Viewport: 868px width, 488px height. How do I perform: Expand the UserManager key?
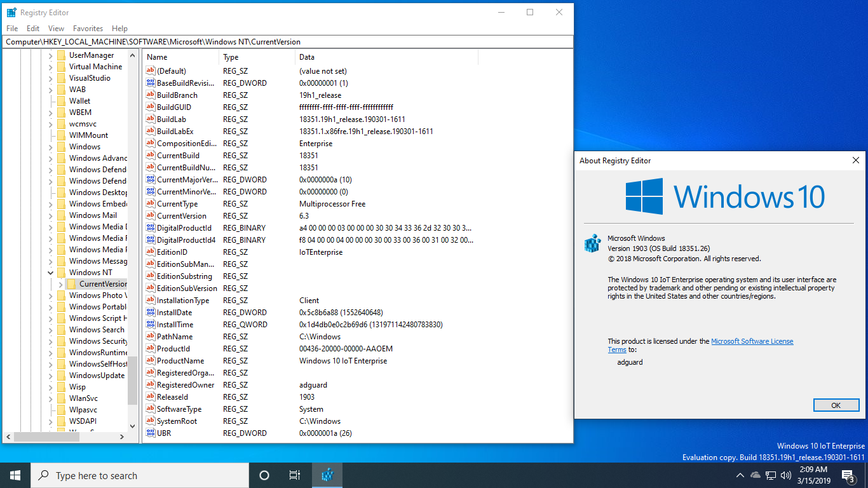(51, 55)
